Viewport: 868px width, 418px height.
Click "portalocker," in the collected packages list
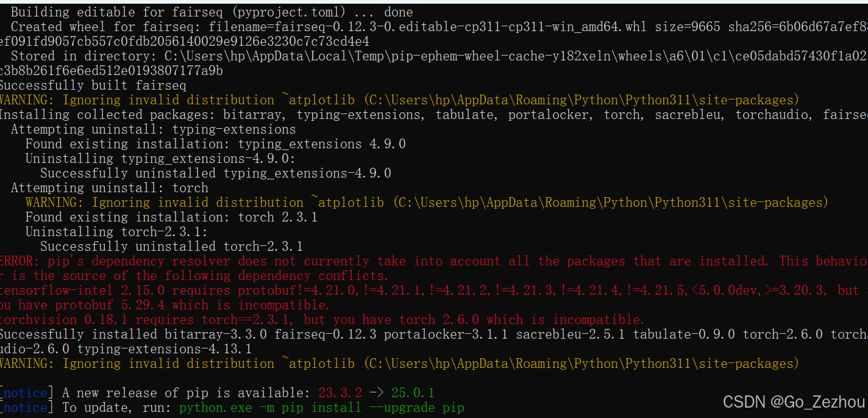click(x=550, y=115)
